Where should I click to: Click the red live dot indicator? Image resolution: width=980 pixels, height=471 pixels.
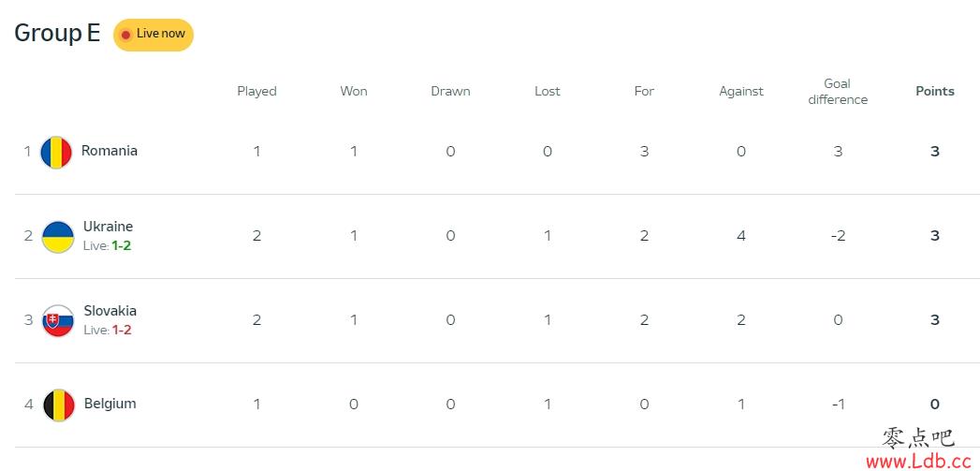(x=125, y=35)
